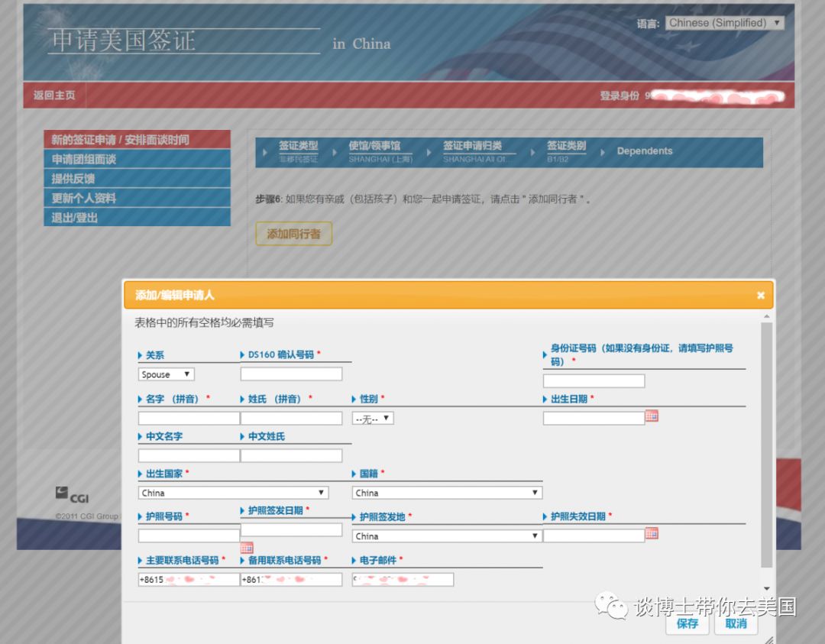Viewport: 825px width, 644px height.
Task: Open the passport expiry date calendar icon
Action: [x=652, y=533]
